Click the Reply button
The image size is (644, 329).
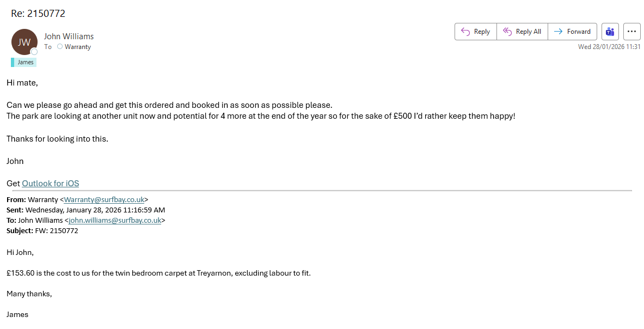click(x=476, y=32)
